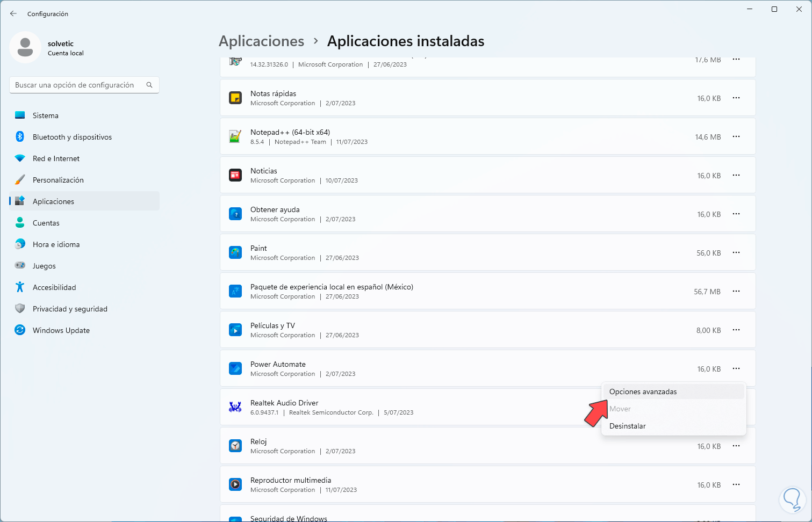Click the 14,6 MB size value
Viewport: 812px width, 522px height.
coord(708,137)
